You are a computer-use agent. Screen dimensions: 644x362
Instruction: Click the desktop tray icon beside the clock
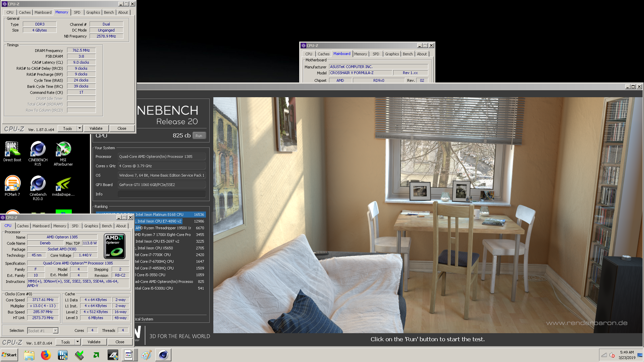tap(640, 355)
